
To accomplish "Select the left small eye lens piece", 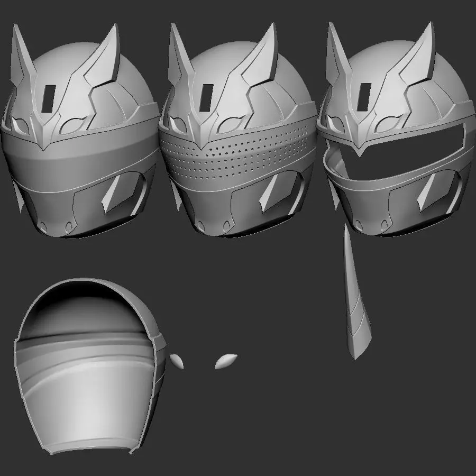I will (x=177, y=361).
